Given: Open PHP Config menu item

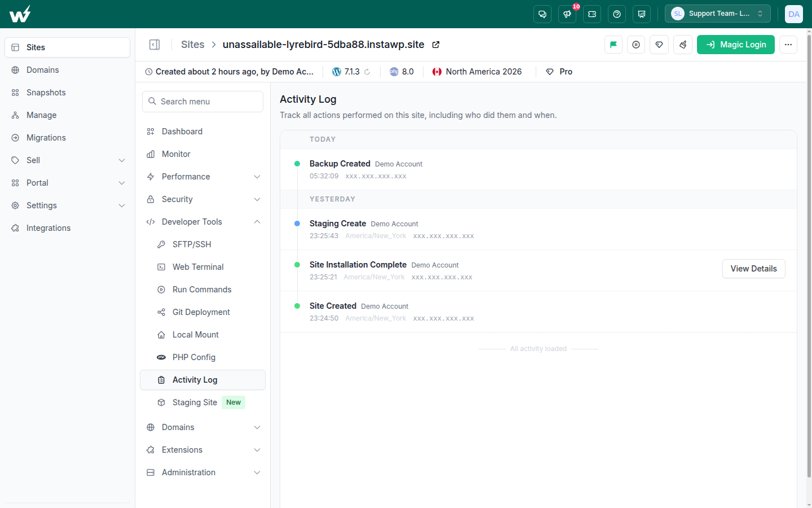Looking at the screenshot, I should pyautogui.click(x=203, y=357).
